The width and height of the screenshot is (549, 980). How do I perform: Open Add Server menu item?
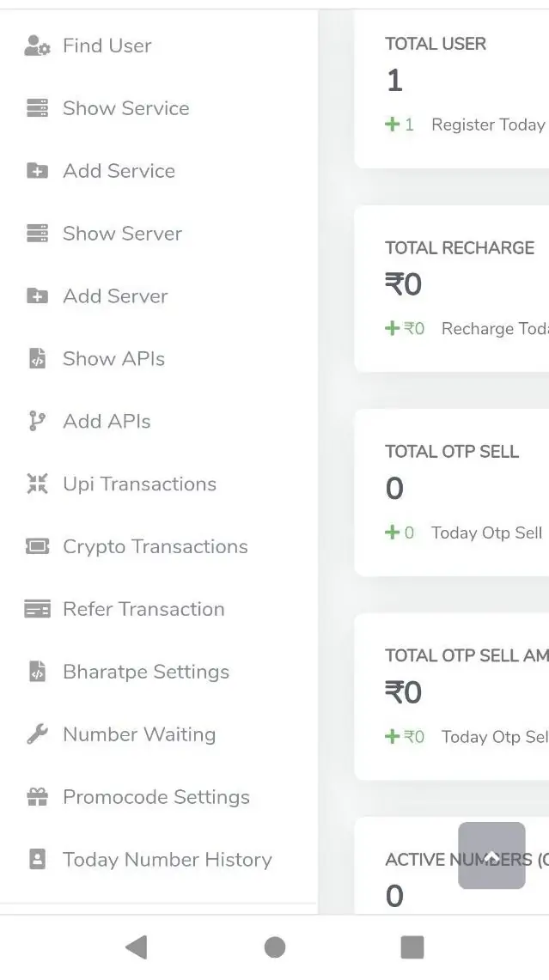pos(115,296)
